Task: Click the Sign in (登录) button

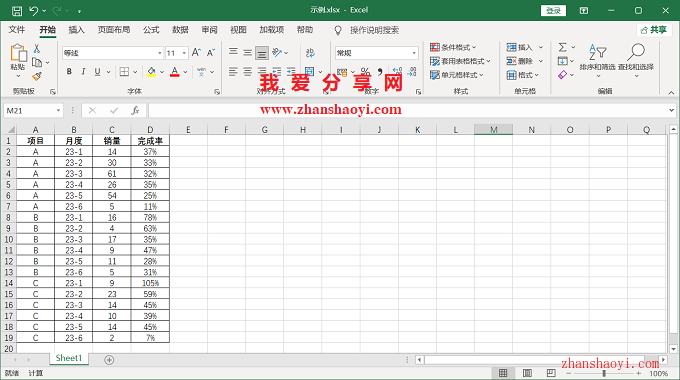Action: (x=553, y=10)
